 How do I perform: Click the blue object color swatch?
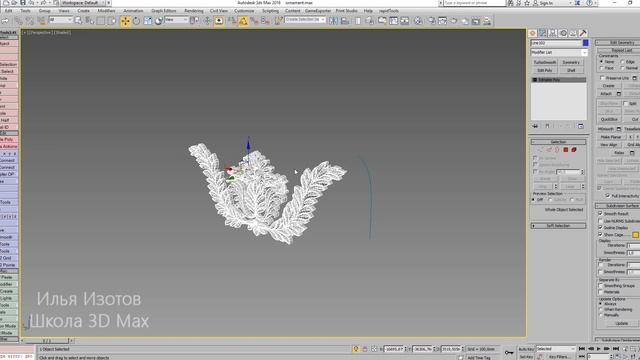point(585,43)
